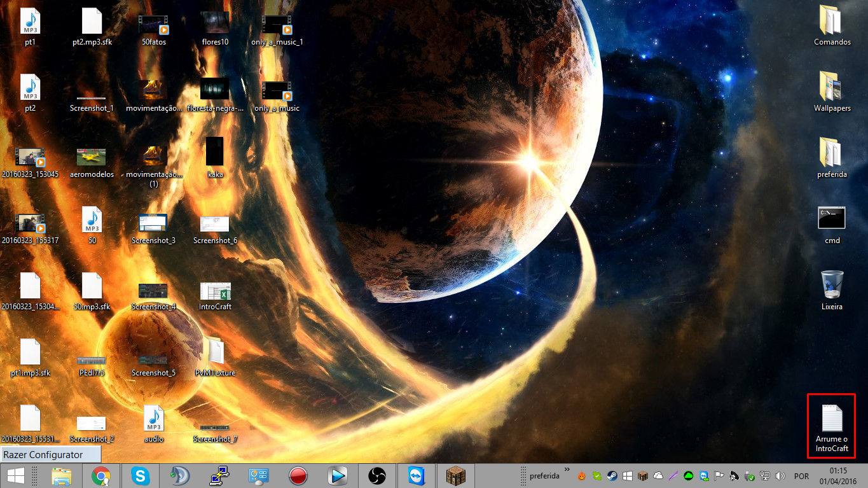Open the pt1 MP3 file icon

[30, 27]
